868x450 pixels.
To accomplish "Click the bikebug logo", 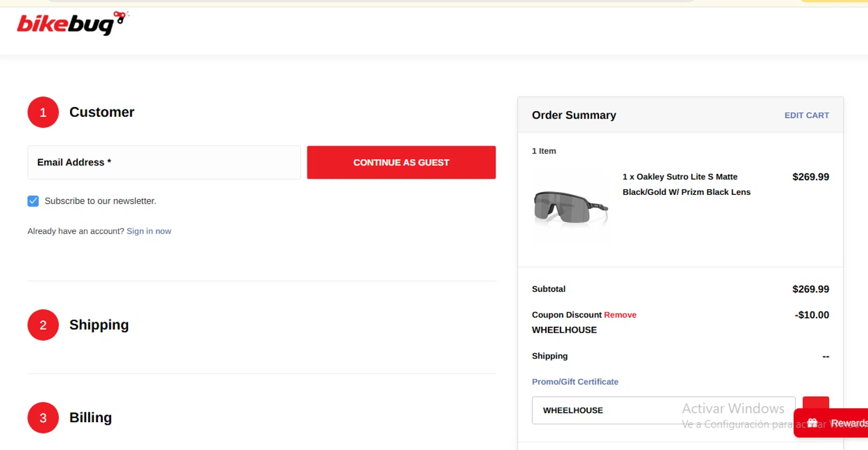I will (x=73, y=24).
